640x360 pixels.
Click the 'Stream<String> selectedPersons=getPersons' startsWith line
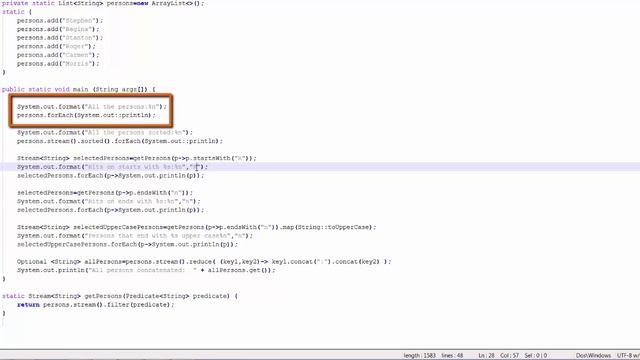click(137, 158)
